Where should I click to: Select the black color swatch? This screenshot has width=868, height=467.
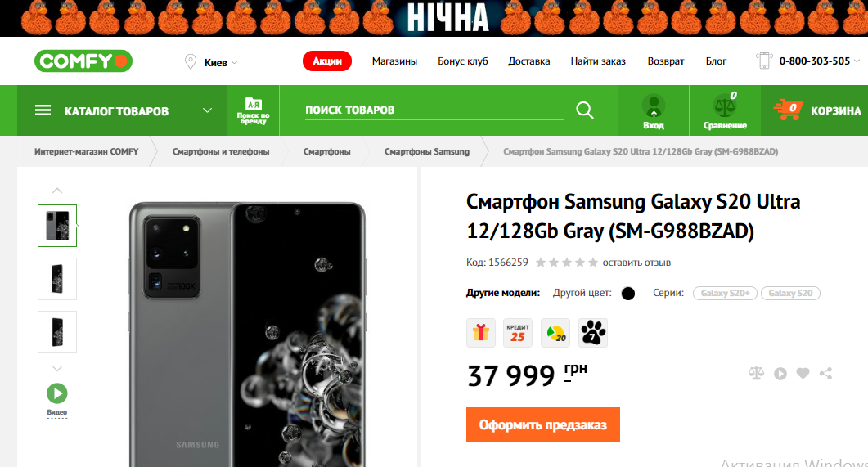coord(627,294)
